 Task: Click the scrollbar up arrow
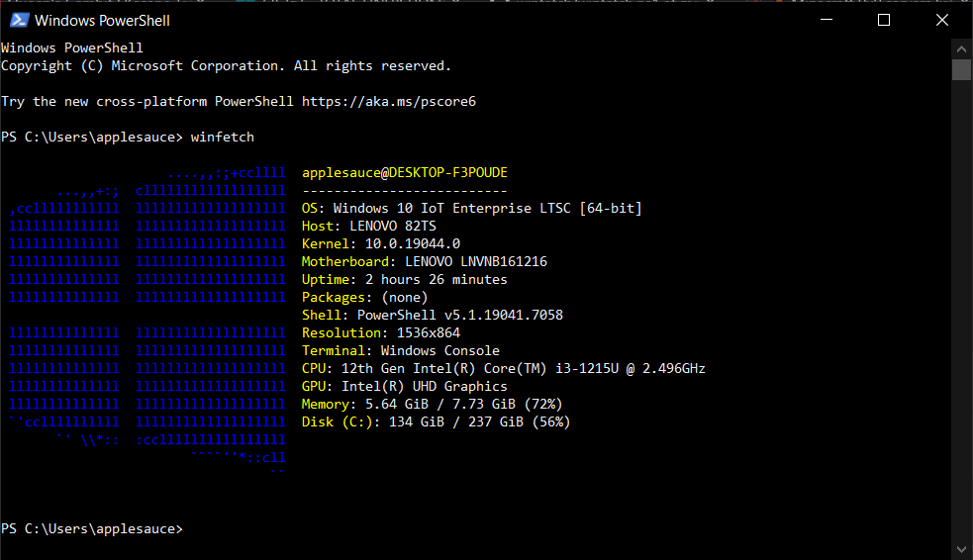click(x=961, y=48)
